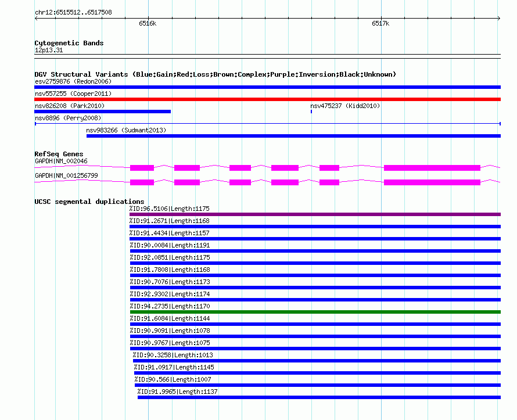
Task: Click the %ID:94.2735|Length:1170 label
Action: [170, 306]
